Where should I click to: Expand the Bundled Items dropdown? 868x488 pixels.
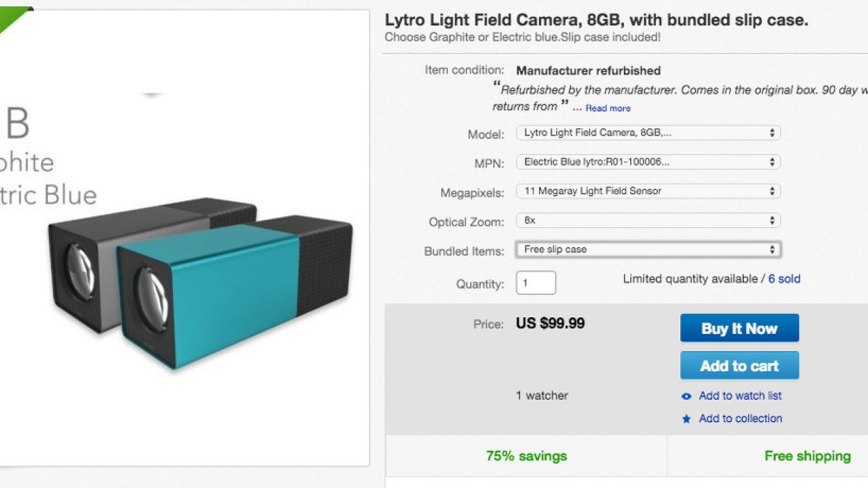[x=648, y=249]
